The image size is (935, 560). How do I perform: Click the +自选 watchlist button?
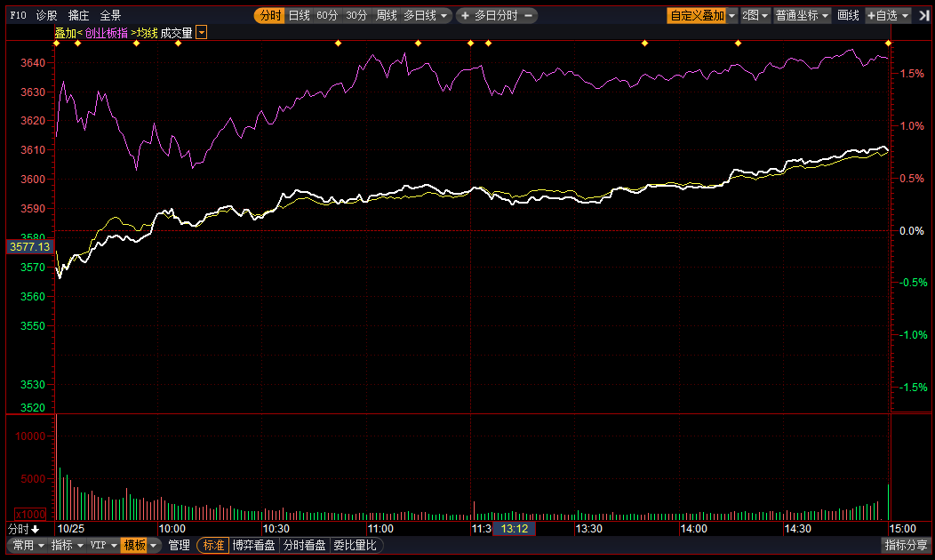click(882, 15)
